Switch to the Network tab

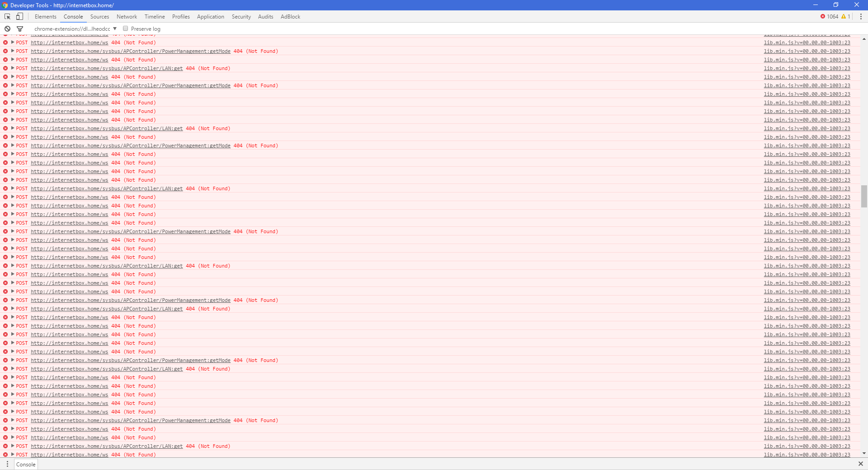coord(127,16)
